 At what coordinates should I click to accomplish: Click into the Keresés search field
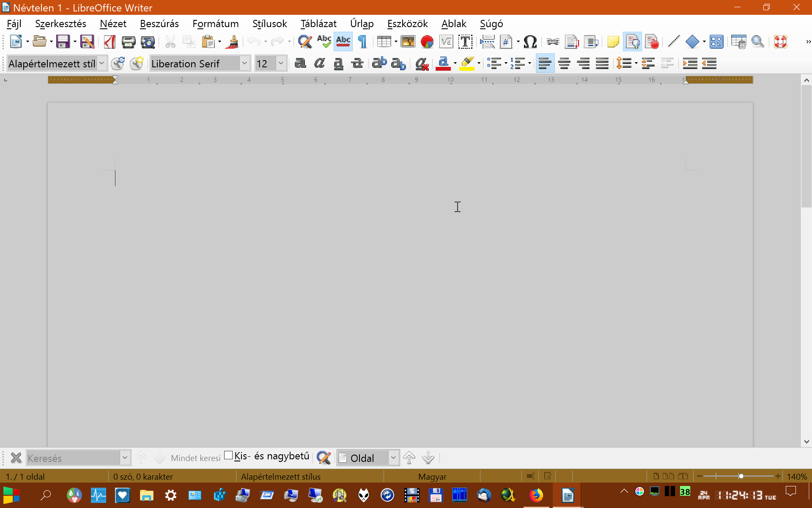coord(73,458)
